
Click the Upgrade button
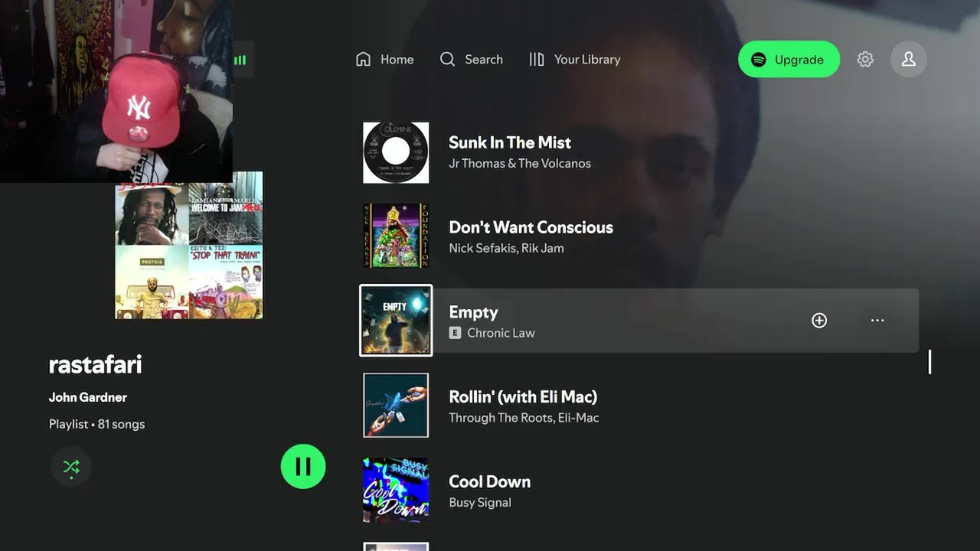789,60
